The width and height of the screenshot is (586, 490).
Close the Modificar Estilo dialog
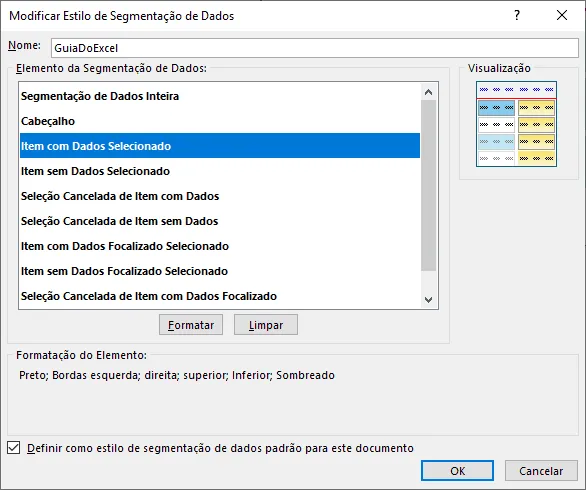click(x=562, y=15)
